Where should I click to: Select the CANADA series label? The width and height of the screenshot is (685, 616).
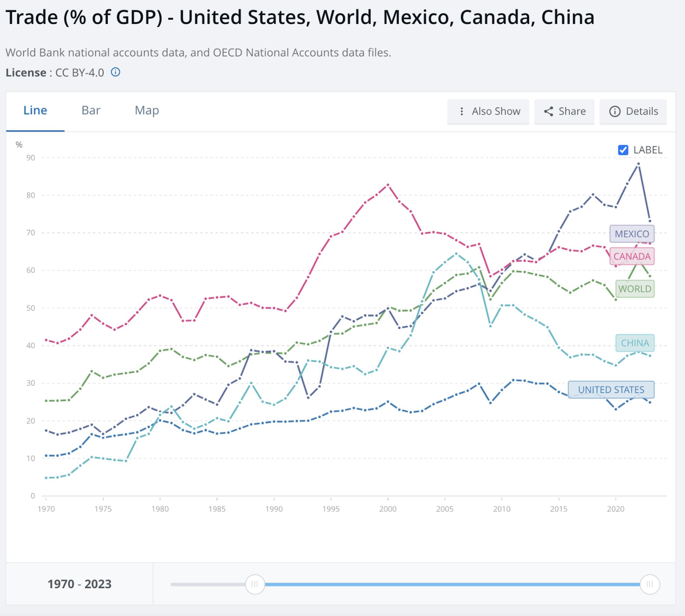(632, 256)
